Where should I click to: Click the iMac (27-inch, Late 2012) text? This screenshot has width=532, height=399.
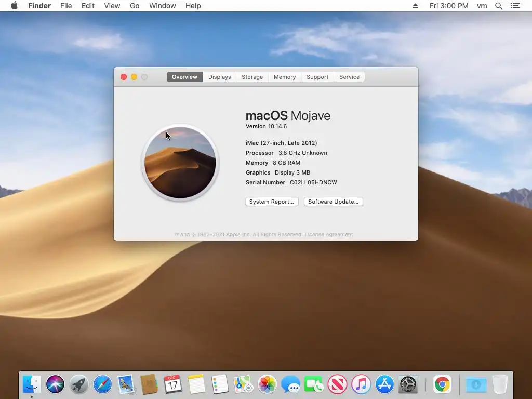click(x=281, y=143)
